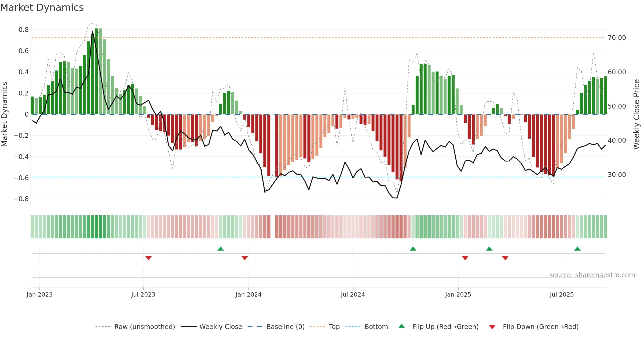Screen dimensions: 644x362
Task: Click the 0.2 left axis tick label
Action: pyautogui.click(x=24, y=93)
